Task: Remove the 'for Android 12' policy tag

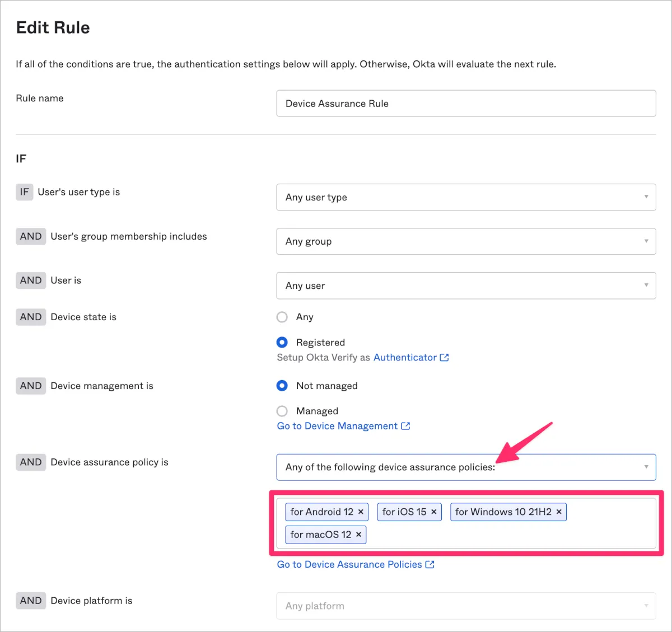Action: point(361,512)
